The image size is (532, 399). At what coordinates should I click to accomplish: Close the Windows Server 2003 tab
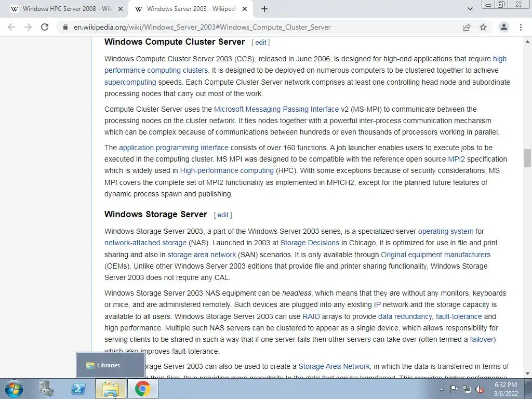[x=244, y=9]
